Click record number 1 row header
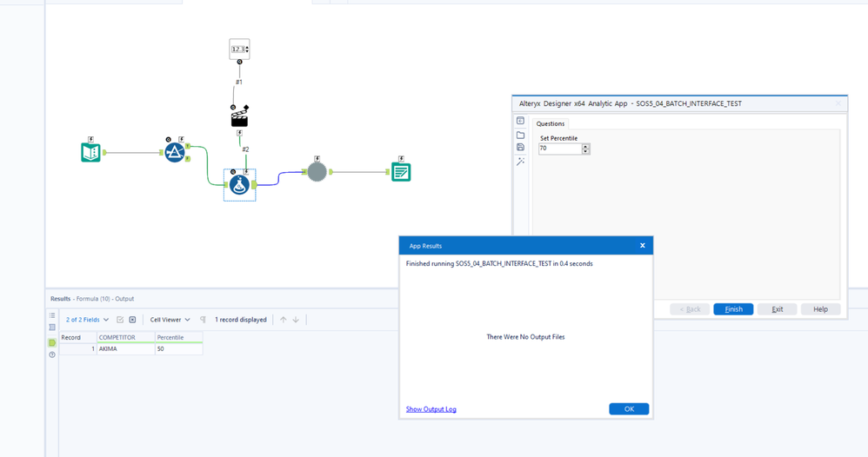 78,349
